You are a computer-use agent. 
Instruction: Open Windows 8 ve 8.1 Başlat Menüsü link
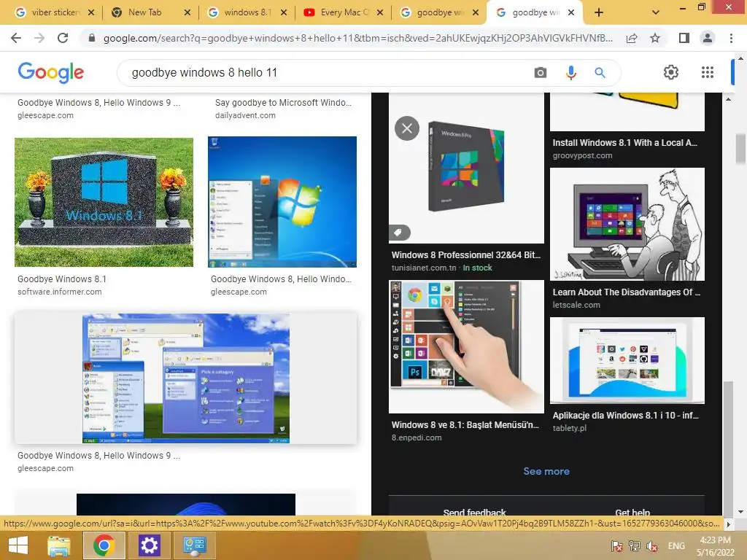(465, 425)
